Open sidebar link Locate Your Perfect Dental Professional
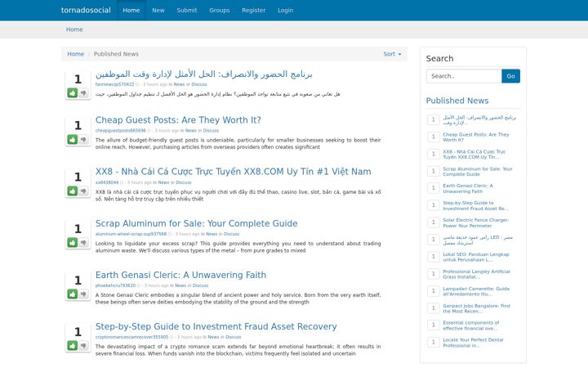The width and height of the screenshot is (588, 368). click(x=473, y=343)
